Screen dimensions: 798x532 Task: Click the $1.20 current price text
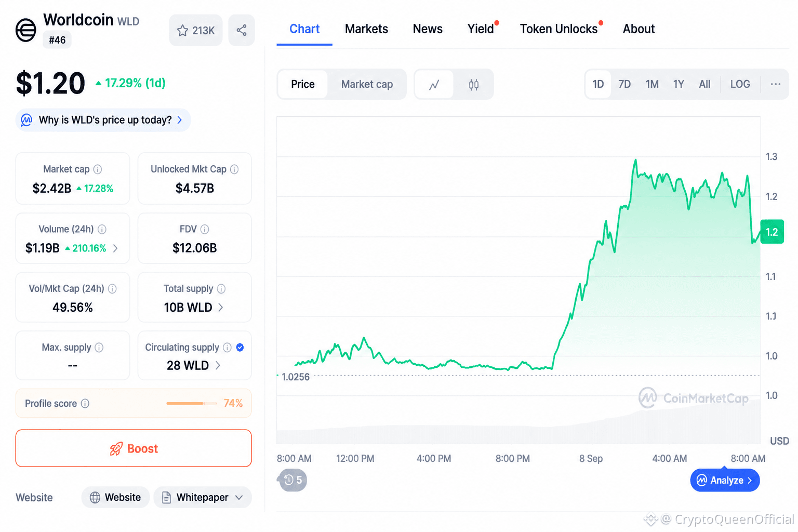(x=50, y=83)
